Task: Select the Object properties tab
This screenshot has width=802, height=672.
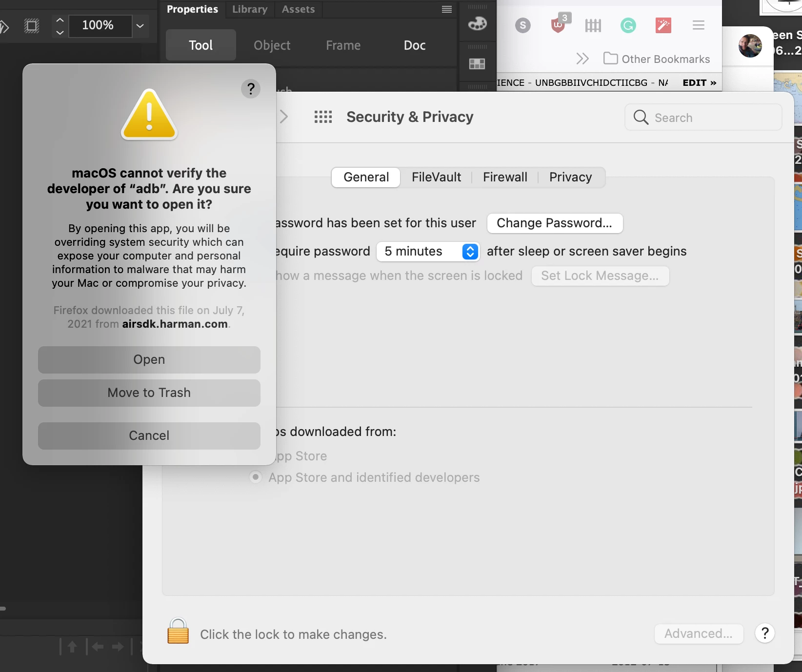Action: click(x=272, y=45)
